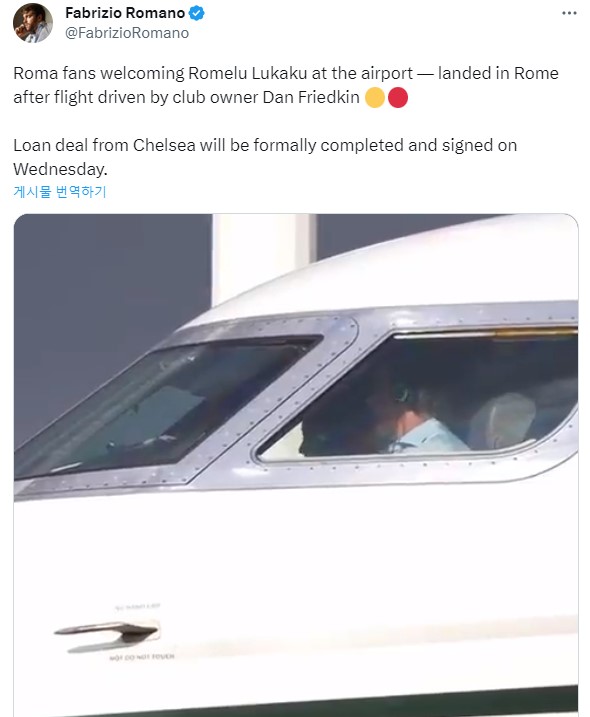The width and height of the screenshot is (590, 717).
Task: Click the 'Loan deal from' sentence start
Action: click(x=70, y=145)
